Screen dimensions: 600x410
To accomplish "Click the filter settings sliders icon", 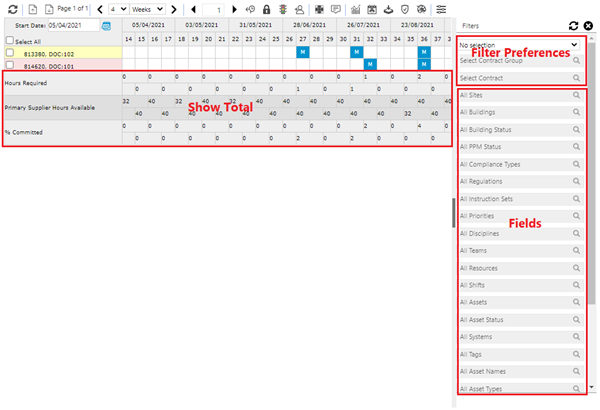I will coord(441,9).
